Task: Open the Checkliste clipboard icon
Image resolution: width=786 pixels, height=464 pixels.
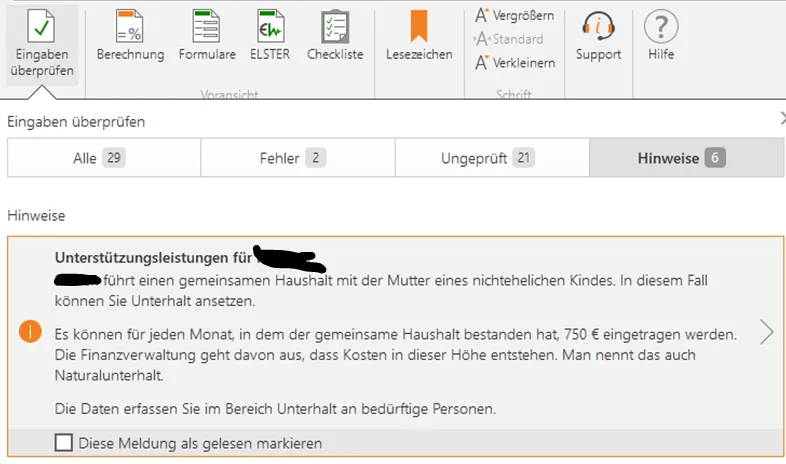Action: pyautogui.click(x=335, y=26)
